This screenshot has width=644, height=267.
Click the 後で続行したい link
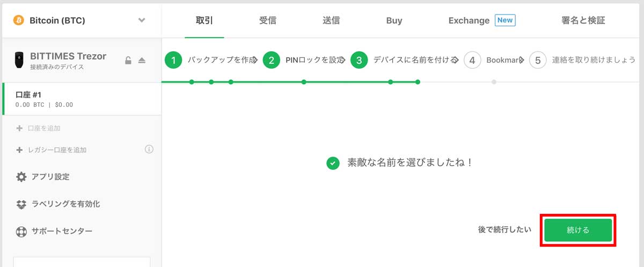pyautogui.click(x=504, y=229)
